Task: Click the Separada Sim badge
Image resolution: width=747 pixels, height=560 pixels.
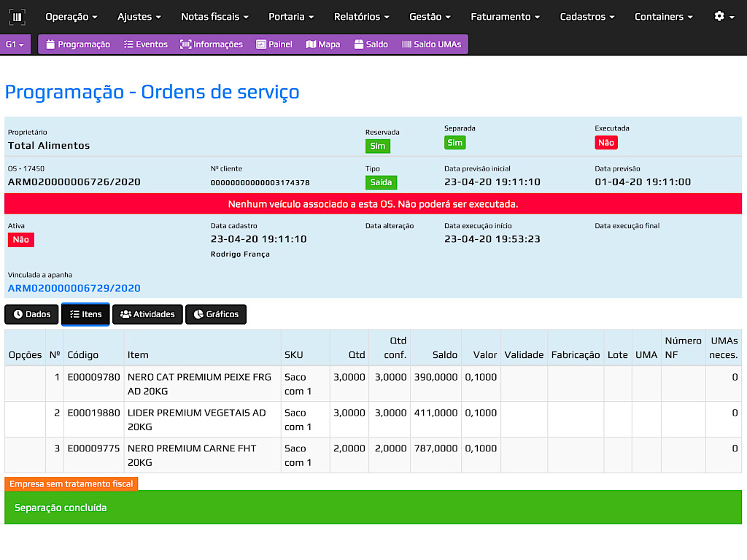Action: click(x=455, y=142)
